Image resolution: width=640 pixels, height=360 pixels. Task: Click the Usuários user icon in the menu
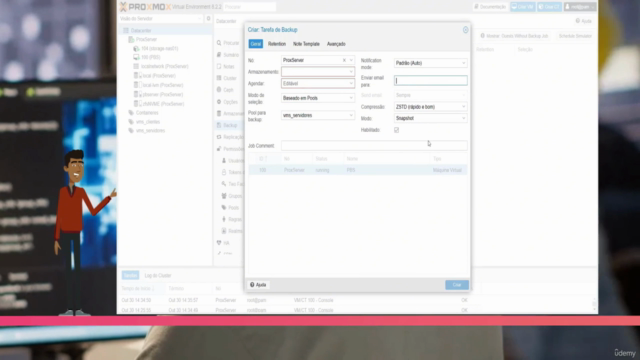(x=224, y=160)
